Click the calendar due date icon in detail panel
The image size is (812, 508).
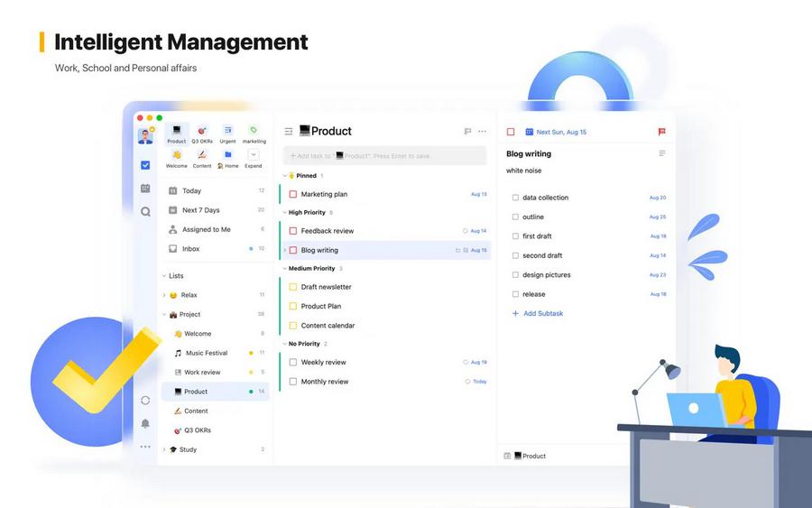pos(530,132)
